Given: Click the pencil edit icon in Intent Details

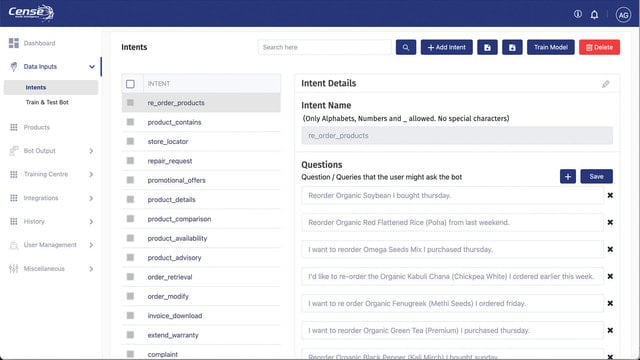Looking at the screenshot, I should coord(605,84).
